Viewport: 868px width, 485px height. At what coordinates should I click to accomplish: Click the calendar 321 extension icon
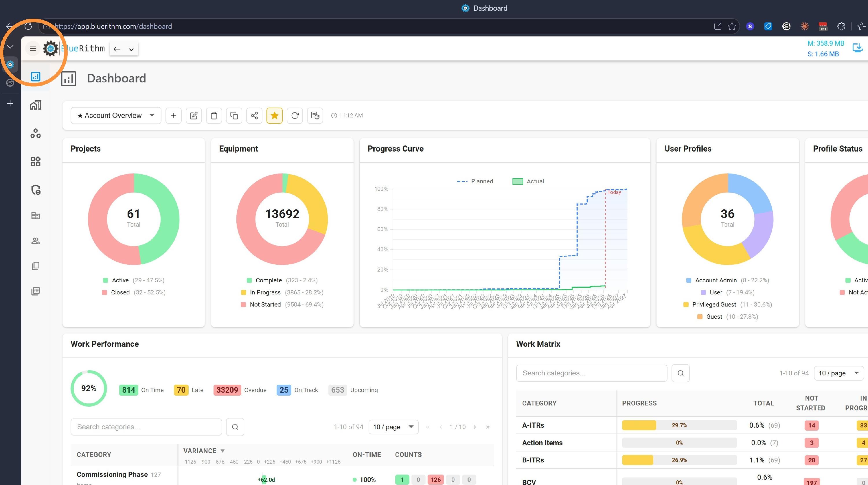point(823,26)
